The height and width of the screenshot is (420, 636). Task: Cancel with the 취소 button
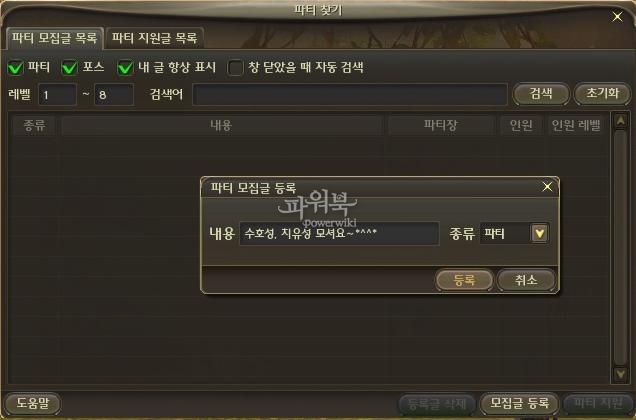coord(526,280)
